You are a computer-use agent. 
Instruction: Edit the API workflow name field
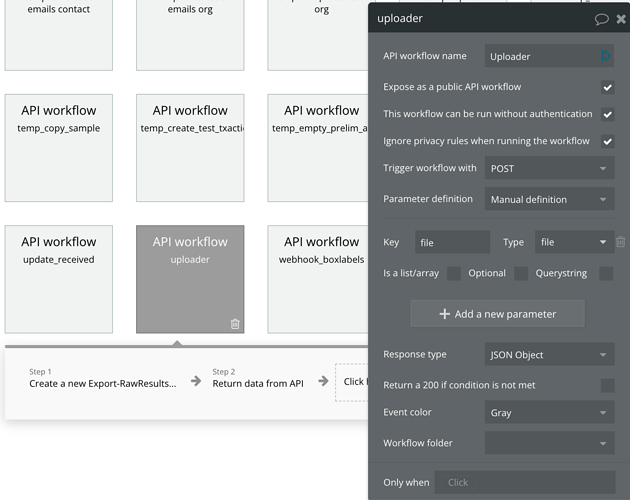[549, 56]
